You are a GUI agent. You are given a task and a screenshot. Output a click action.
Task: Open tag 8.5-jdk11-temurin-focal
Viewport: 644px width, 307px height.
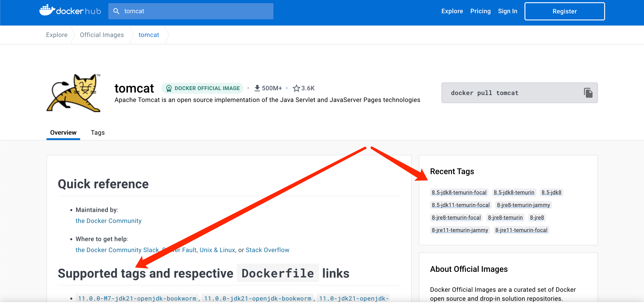461,205
